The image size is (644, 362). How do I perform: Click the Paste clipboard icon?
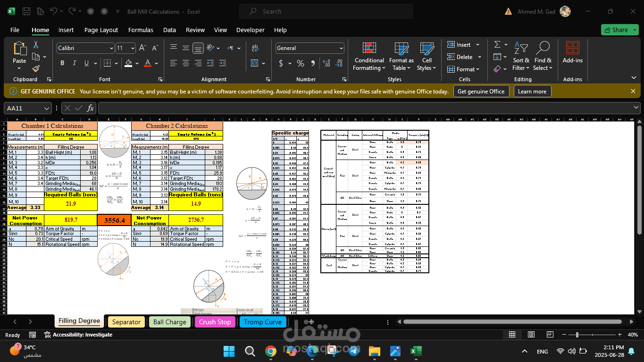point(19,49)
